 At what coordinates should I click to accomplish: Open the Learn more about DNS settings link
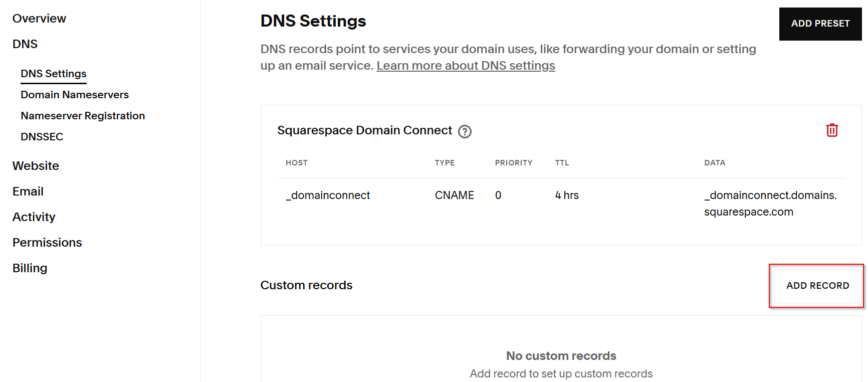[x=466, y=66]
